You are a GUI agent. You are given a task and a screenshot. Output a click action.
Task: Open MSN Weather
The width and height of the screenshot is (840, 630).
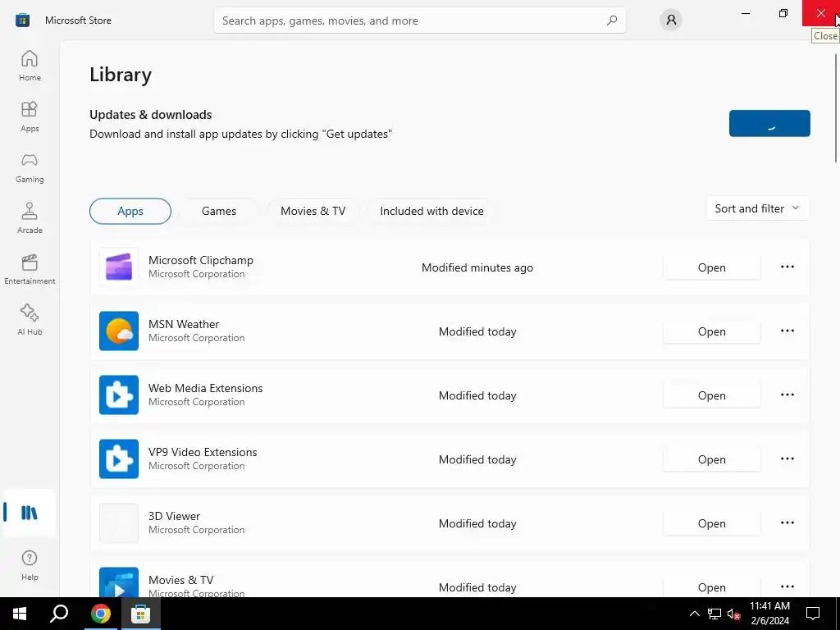(x=711, y=331)
